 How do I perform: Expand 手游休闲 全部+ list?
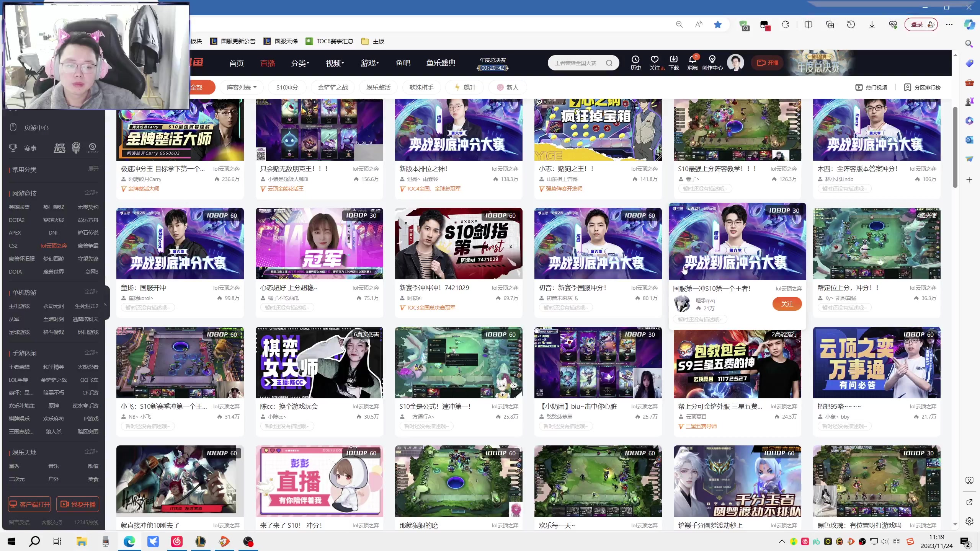[91, 352]
